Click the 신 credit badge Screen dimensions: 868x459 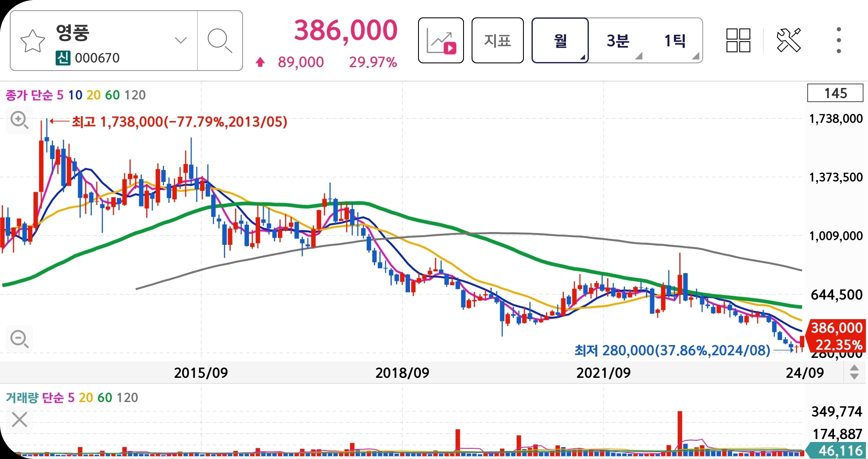63,57
